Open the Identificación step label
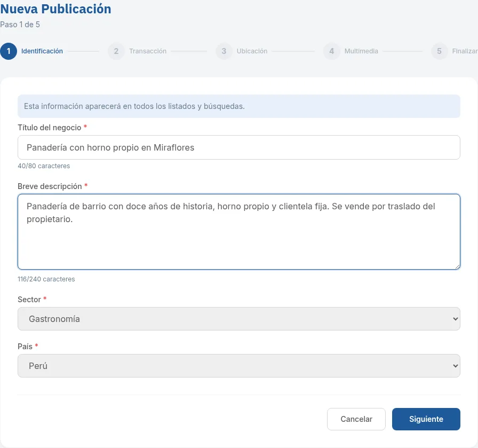Image resolution: width=478 pixels, height=448 pixels. [42, 51]
